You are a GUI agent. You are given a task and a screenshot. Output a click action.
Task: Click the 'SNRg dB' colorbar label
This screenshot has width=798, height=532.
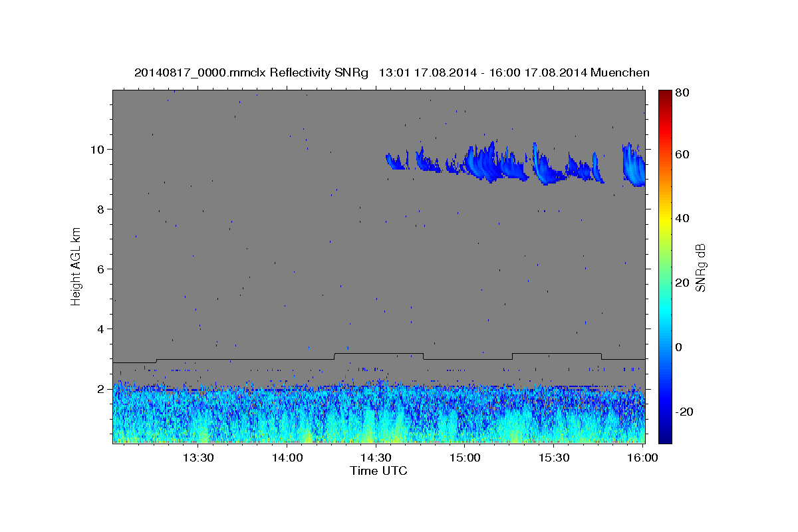(x=700, y=267)
